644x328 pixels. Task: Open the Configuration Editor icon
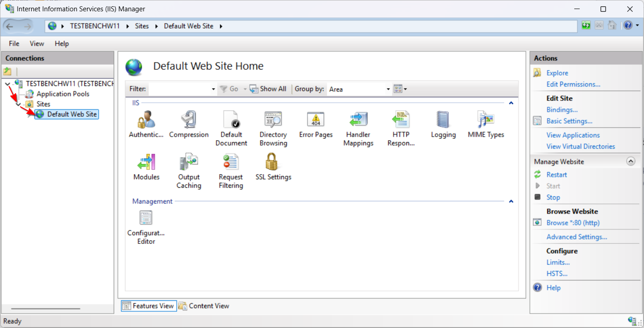tap(146, 218)
